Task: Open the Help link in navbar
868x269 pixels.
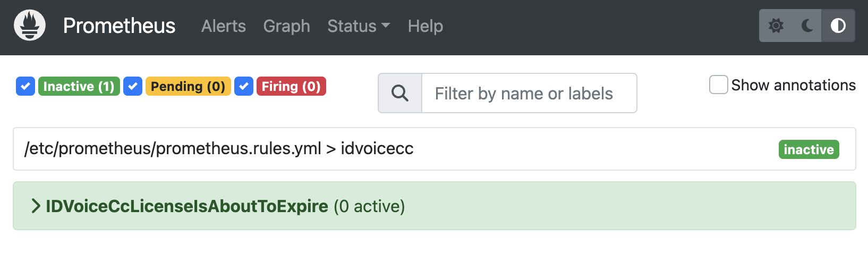Action: tap(426, 26)
